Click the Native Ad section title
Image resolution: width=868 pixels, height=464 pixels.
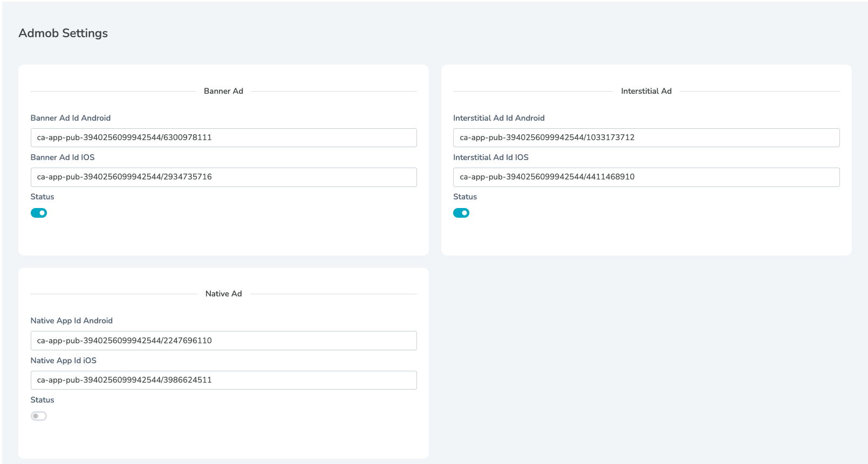223,294
